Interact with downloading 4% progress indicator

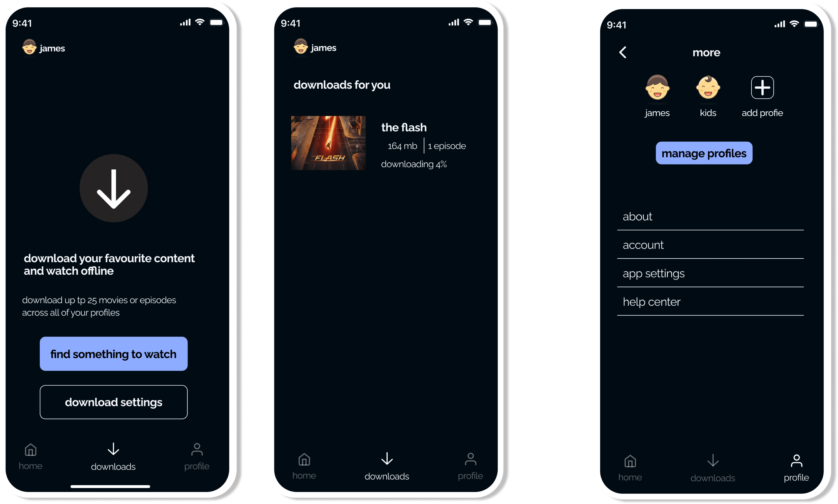(414, 164)
